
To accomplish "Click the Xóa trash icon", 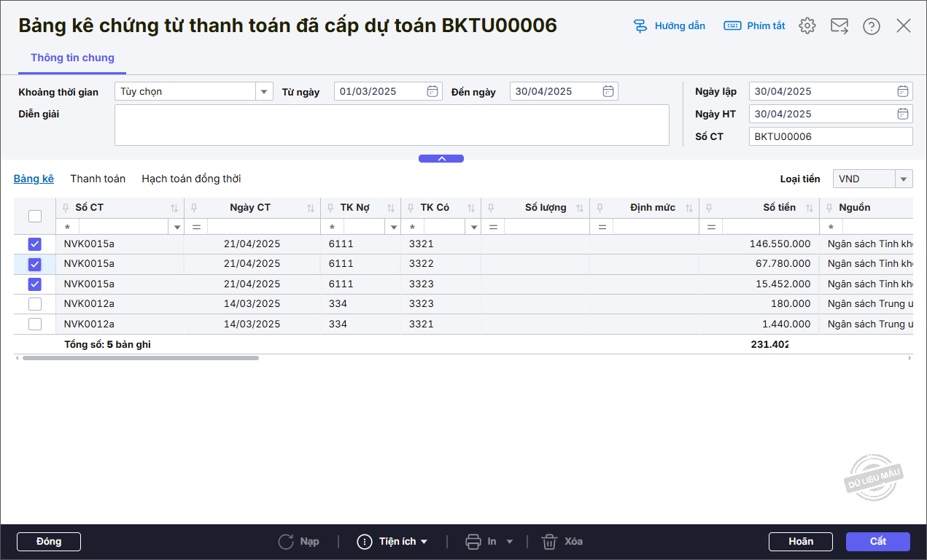I will [x=550, y=542].
